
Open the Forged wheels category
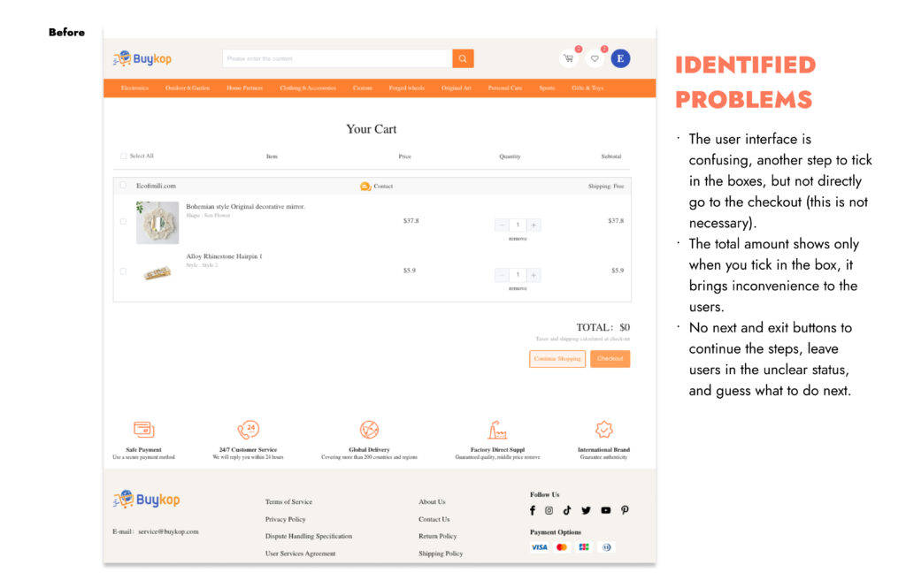point(407,88)
